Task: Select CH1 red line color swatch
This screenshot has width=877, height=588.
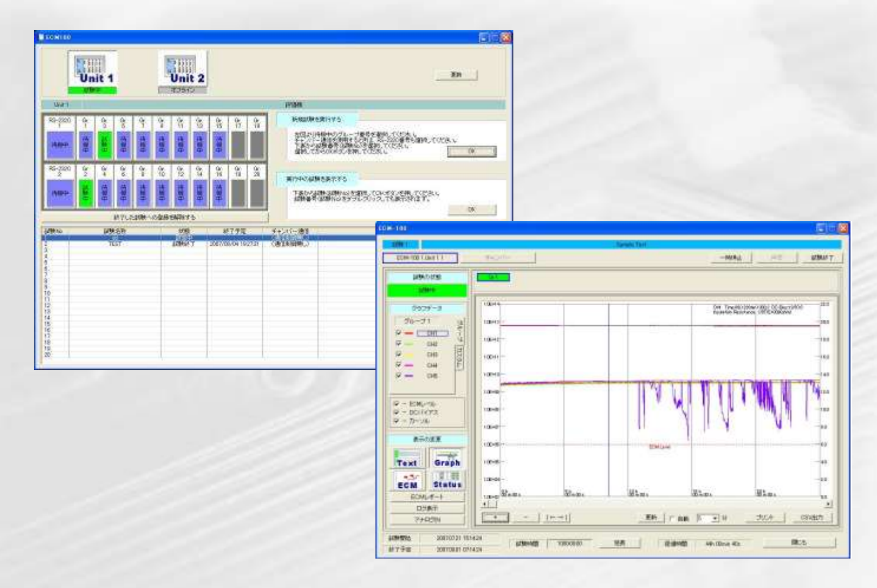Action: (409, 333)
